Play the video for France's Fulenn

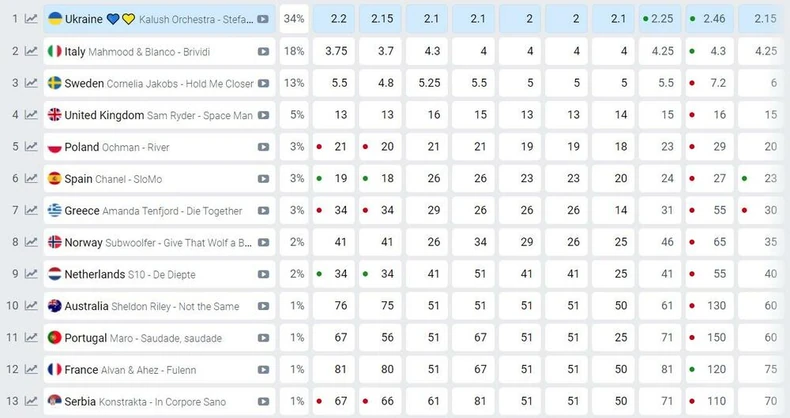[263, 370]
